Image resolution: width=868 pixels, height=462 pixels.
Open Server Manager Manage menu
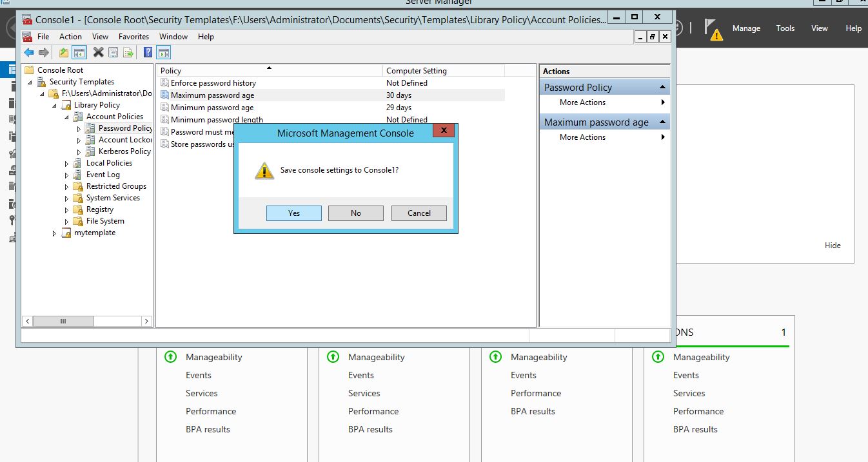746,28
